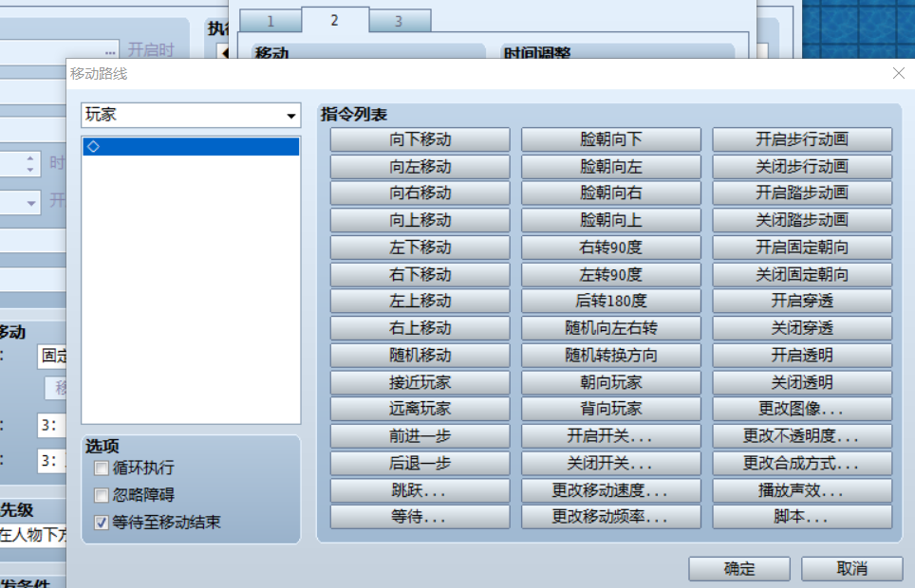
Task: Open the 更改移动速度... dialog
Action: pyautogui.click(x=611, y=490)
